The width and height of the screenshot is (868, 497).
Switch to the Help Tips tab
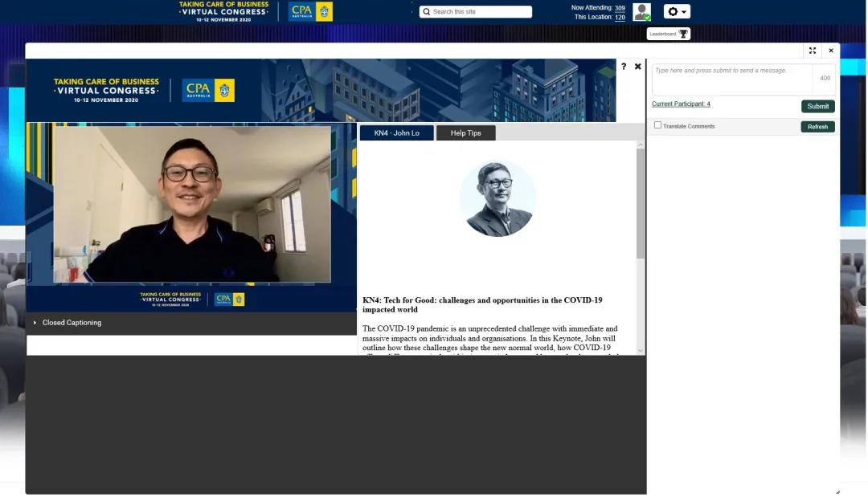pyautogui.click(x=465, y=133)
